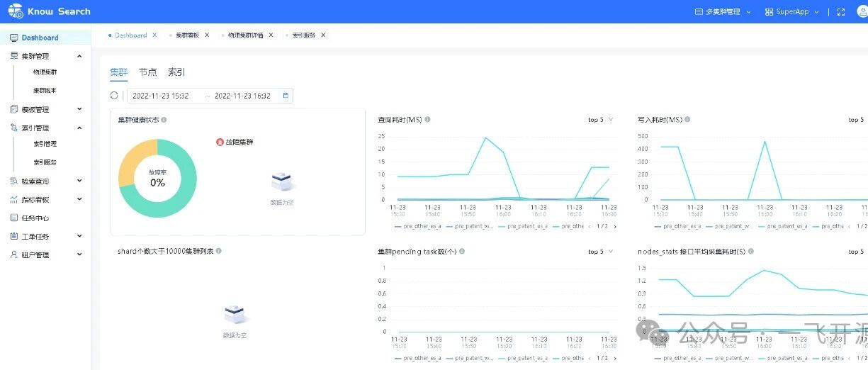
Task: Click the fullscreen icon in the top bar
Action: click(x=841, y=12)
